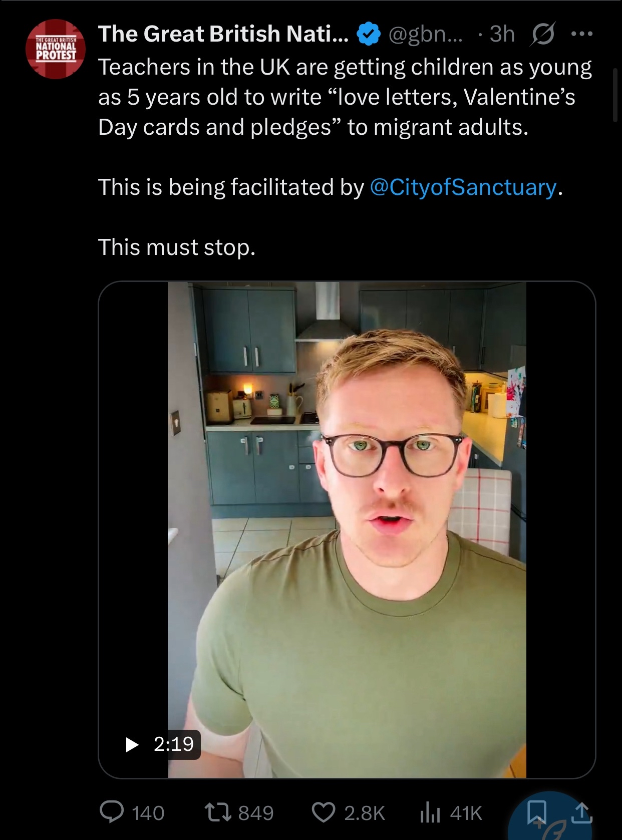The image size is (622, 840).
Task: Click the 2.8K likes count
Action: pyautogui.click(x=365, y=813)
